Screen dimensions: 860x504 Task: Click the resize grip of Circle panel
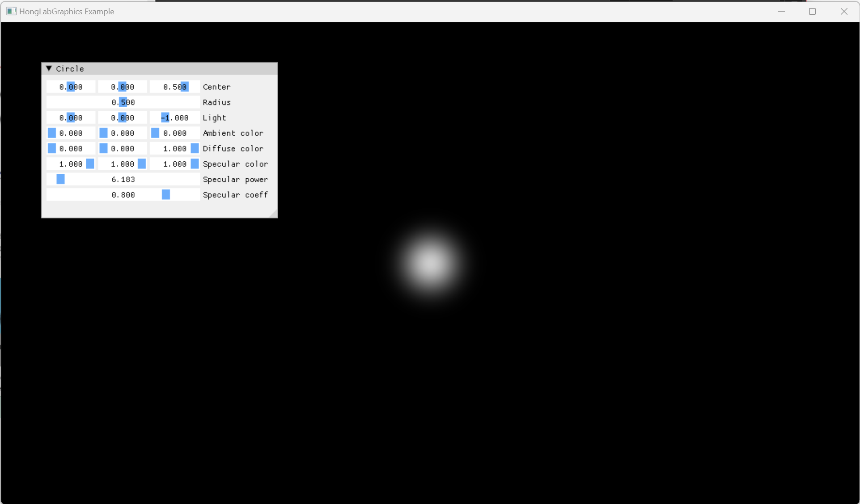[273, 214]
